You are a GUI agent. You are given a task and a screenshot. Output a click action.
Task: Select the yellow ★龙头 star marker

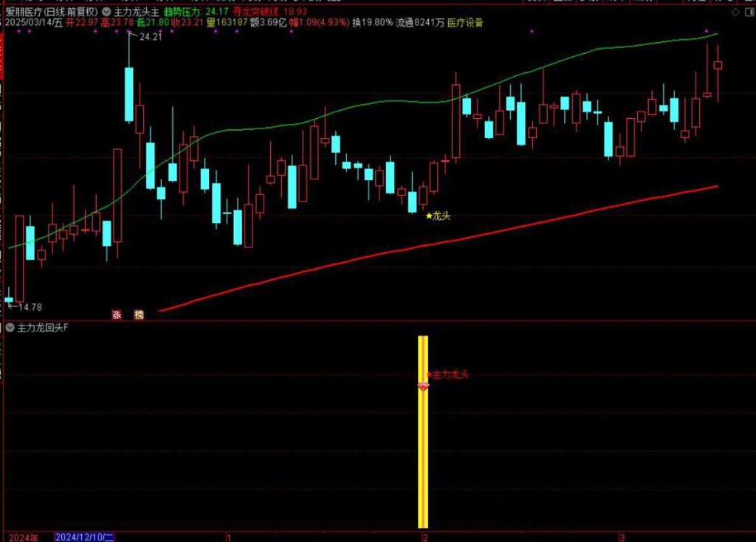[428, 216]
